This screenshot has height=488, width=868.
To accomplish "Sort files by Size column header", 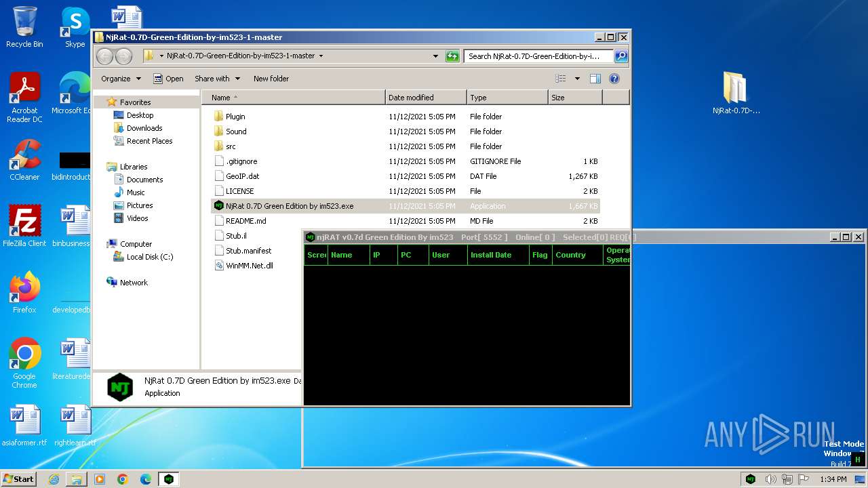I will tap(575, 98).
